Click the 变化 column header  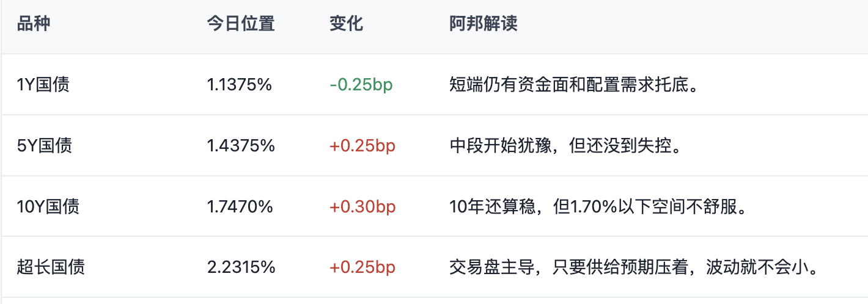pyautogui.click(x=347, y=24)
